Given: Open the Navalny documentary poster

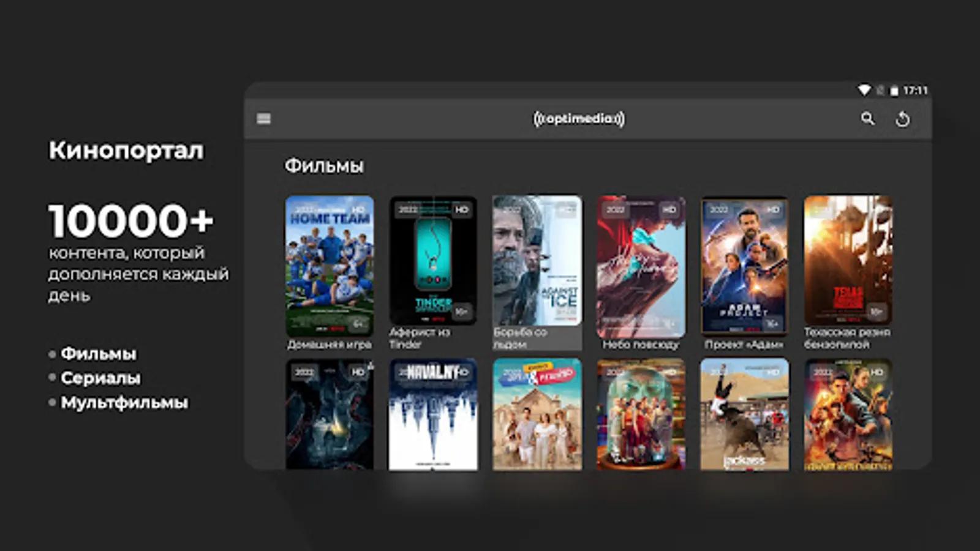Looking at the screenshot, I should coord(433,414).
